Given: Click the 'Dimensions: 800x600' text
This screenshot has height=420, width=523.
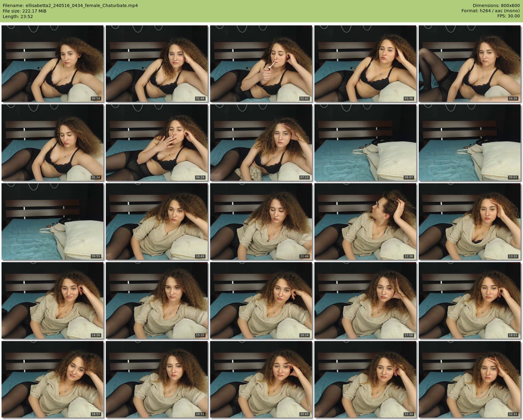Looking at the screenshot, I should [x=496, y=6].
